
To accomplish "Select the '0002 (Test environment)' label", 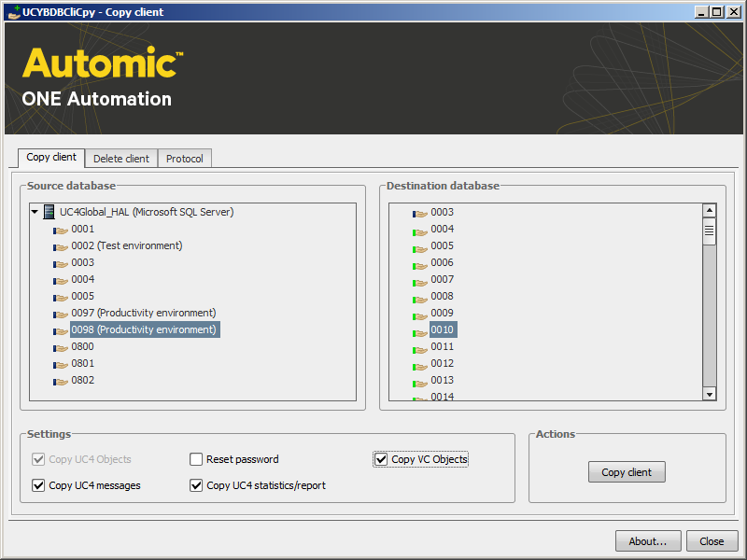I will tap(127, 245).
